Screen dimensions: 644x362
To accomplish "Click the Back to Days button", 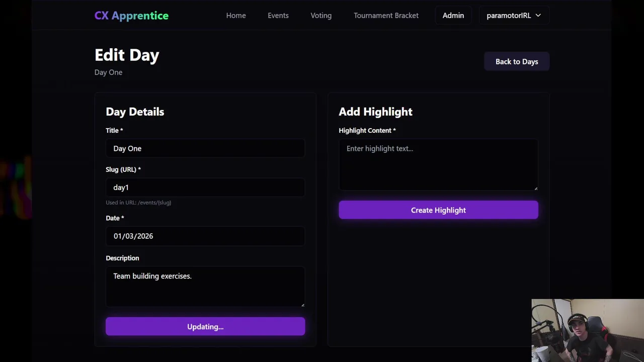I will 517,61.
